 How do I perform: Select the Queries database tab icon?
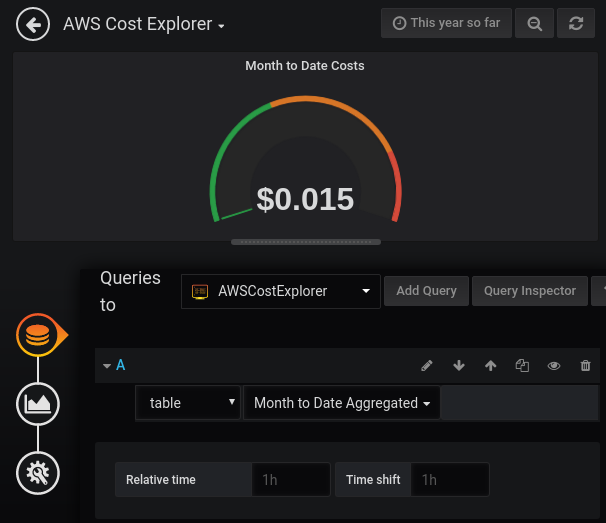coord(38,335)
